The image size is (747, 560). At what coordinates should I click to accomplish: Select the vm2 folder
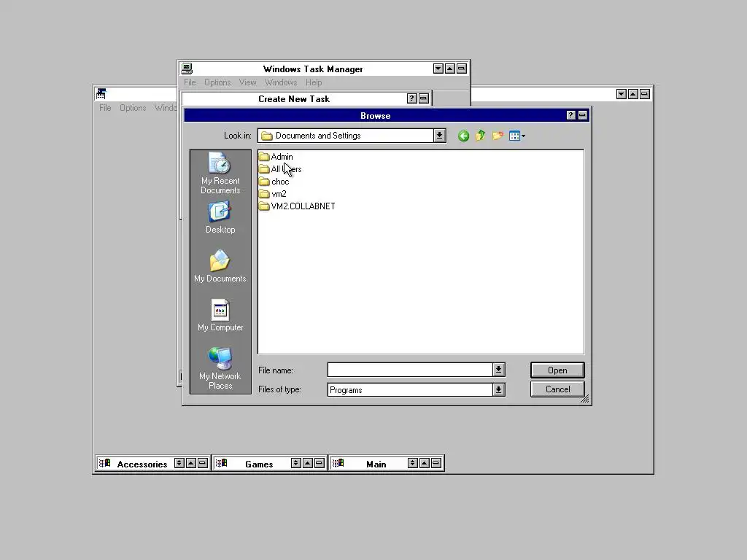point(273,194)
